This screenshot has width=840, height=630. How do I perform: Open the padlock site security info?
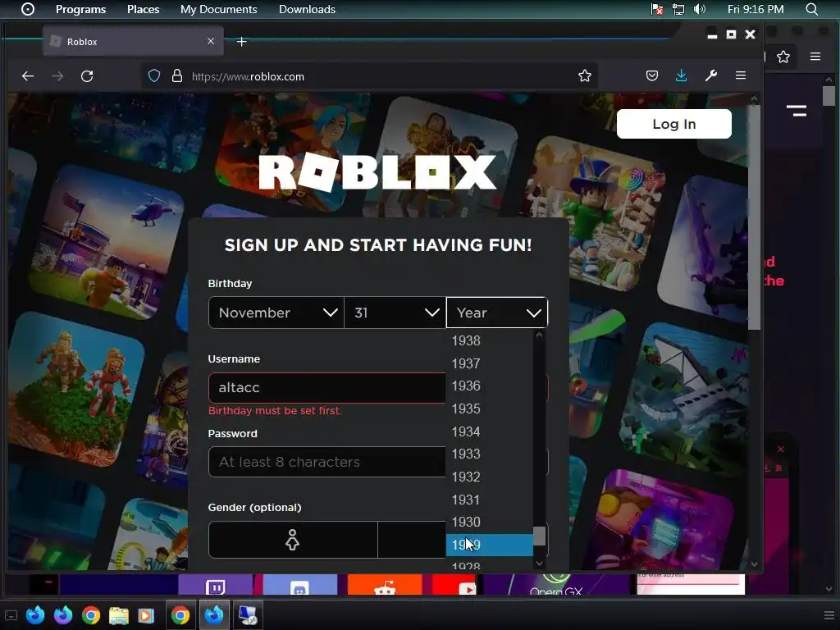point(177,76)
